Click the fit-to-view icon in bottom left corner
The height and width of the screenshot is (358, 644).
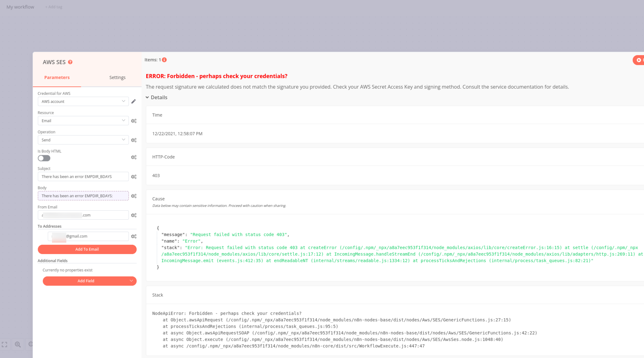(x=5, y=344)
